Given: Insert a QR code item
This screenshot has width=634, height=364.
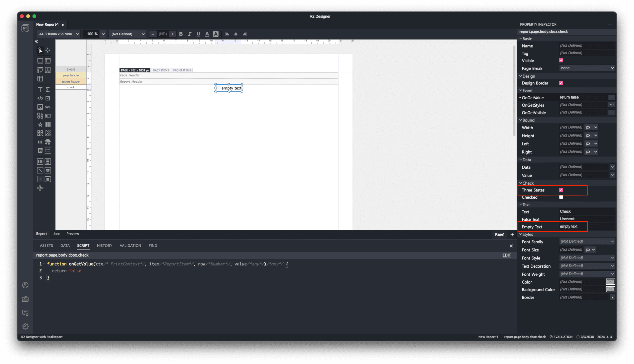Looking at the screenshot, I should point(40,133).
